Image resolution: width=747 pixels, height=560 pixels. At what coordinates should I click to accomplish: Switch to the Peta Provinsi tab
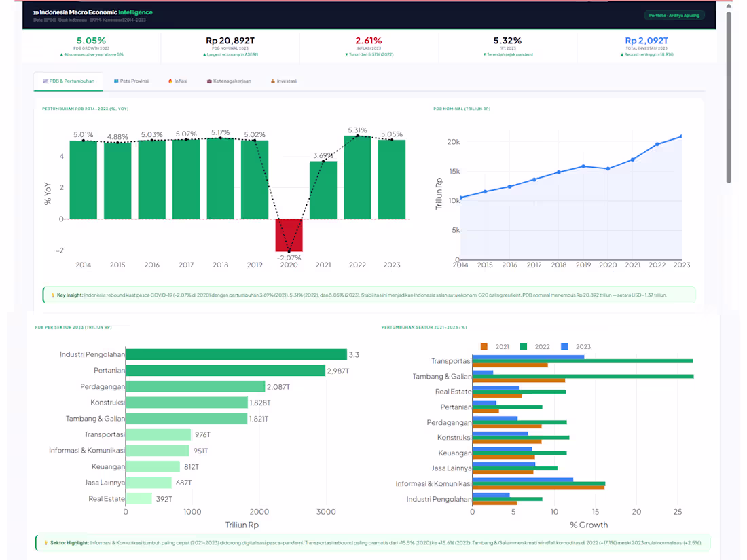pos(132,81)
